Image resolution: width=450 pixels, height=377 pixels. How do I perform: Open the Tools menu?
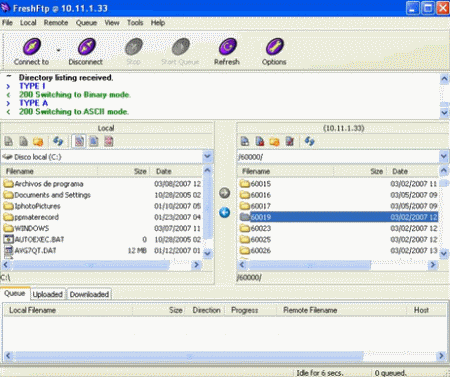(135, 23)
